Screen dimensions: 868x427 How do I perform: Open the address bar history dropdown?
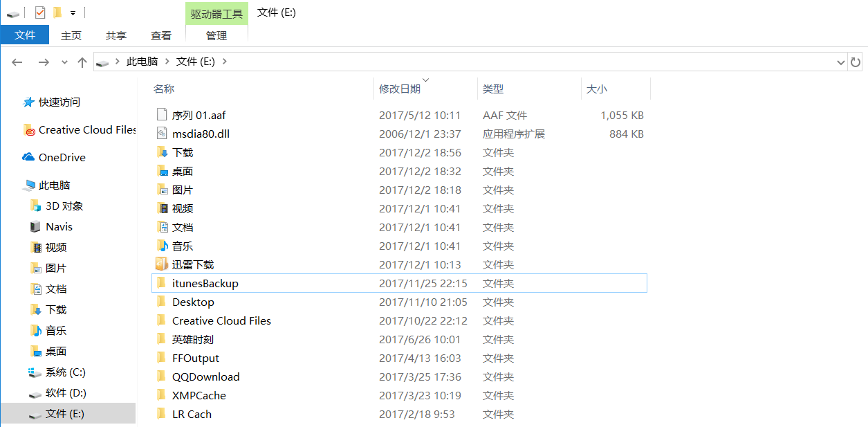click(841, 62)
